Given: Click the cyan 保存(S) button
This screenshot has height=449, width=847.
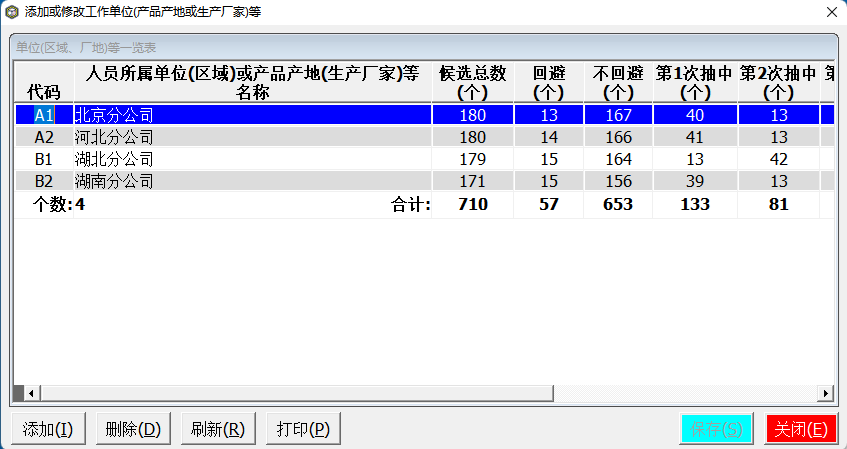Looking at the screenshot, I should pyautogui.click(x=716, y=430).
